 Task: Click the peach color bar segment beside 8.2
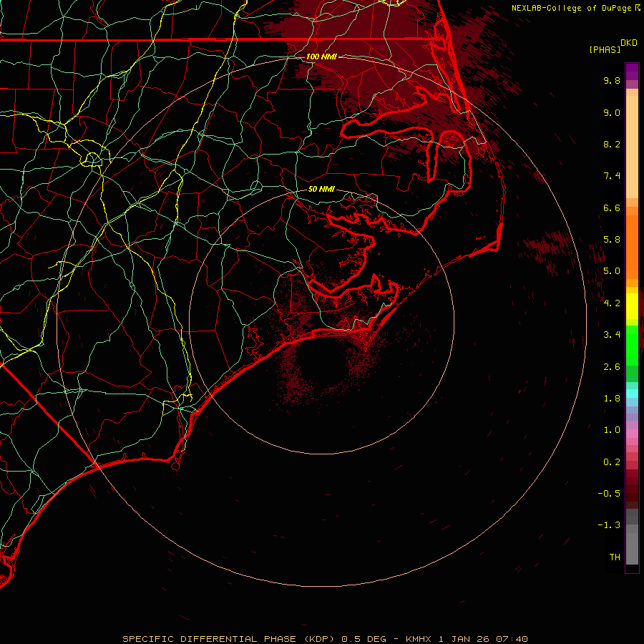coord(632,147)
